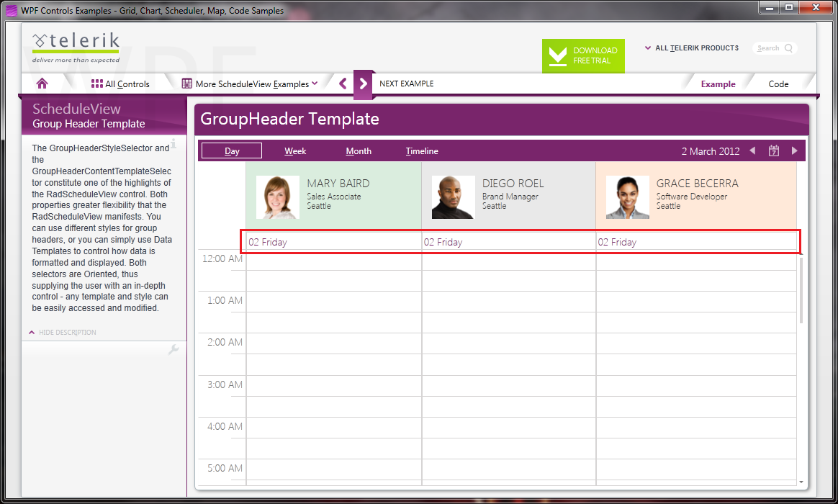Click Software Developer subtitle text

click(x=692, y=197)
